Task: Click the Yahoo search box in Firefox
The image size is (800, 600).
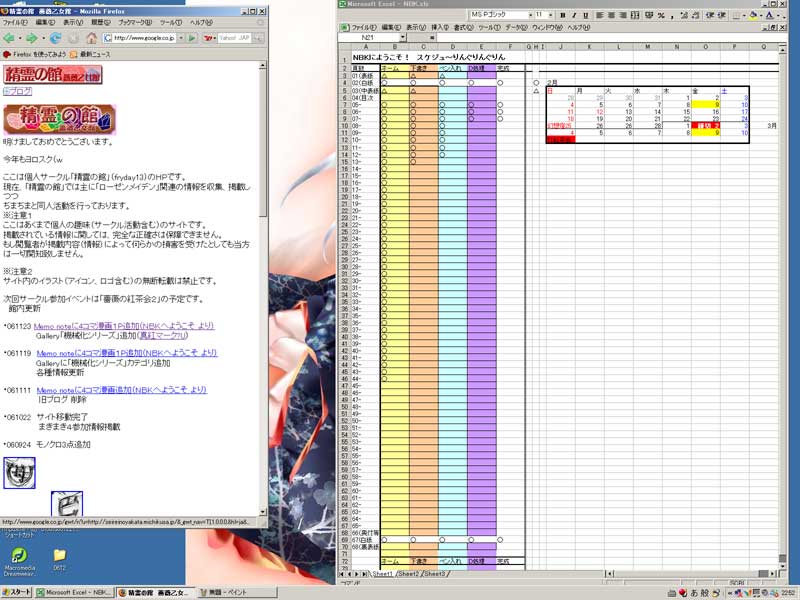Action: pyautogui.click(x=235, y=38)
